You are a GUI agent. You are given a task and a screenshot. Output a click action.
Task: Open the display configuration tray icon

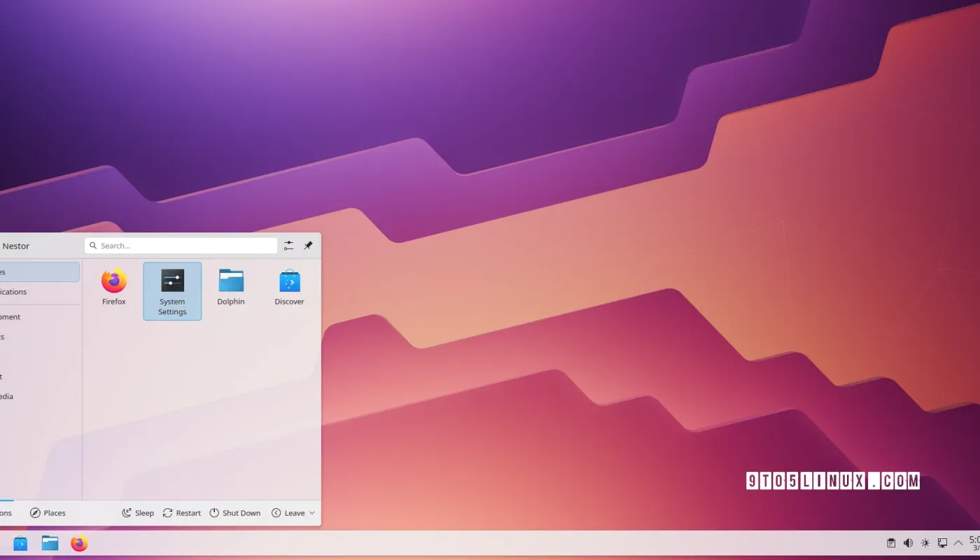click(942, 542)
